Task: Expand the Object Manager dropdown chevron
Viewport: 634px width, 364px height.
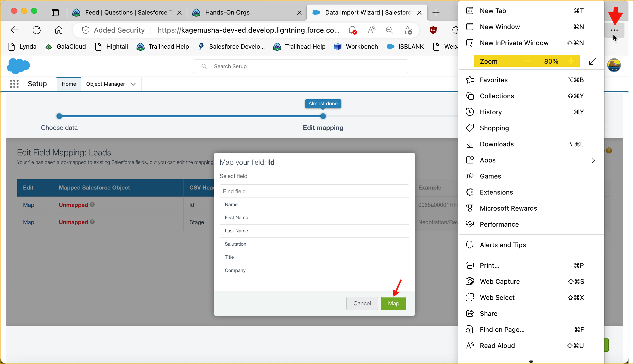Action: click(133, 84)
